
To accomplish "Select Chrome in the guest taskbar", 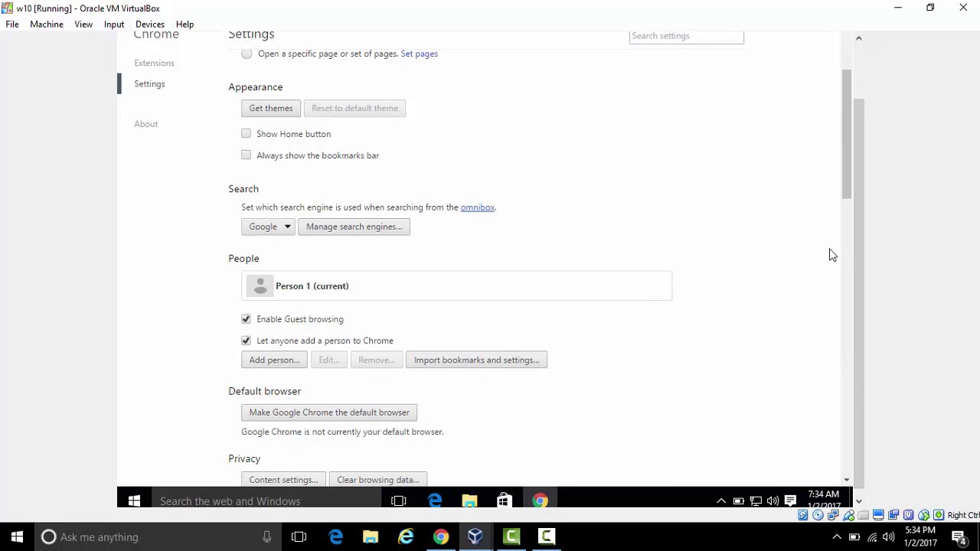I will tap(540, 501).
